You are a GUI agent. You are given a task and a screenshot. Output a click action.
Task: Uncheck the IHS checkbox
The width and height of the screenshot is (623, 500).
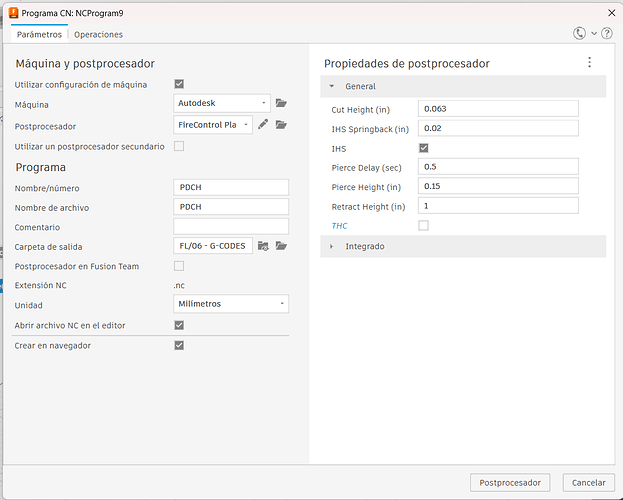(x=424, y=148)
